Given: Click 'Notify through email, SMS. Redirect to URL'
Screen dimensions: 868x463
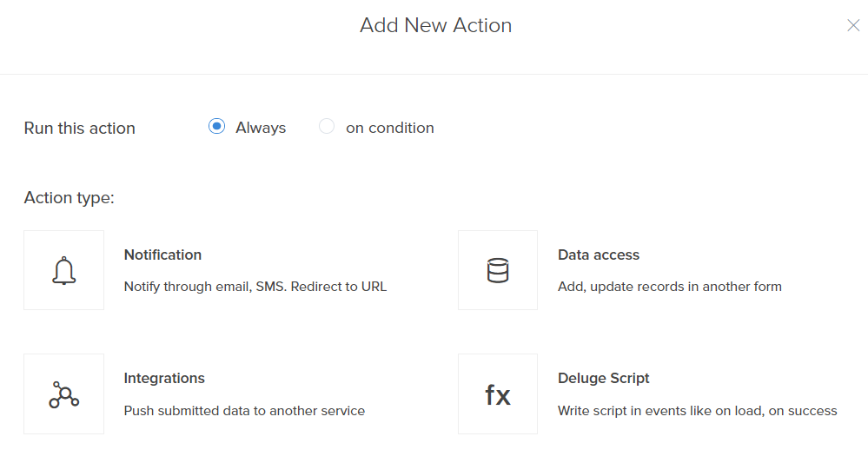Looking at the screenshot, I should tap(255, 286).
